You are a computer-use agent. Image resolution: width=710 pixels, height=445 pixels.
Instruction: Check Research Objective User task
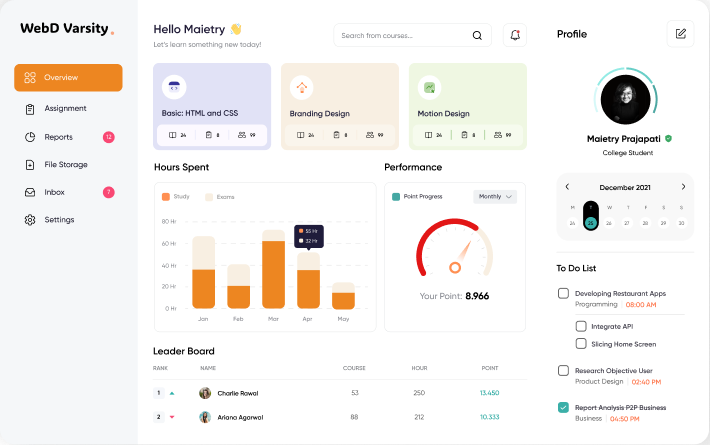pos(563,371)
